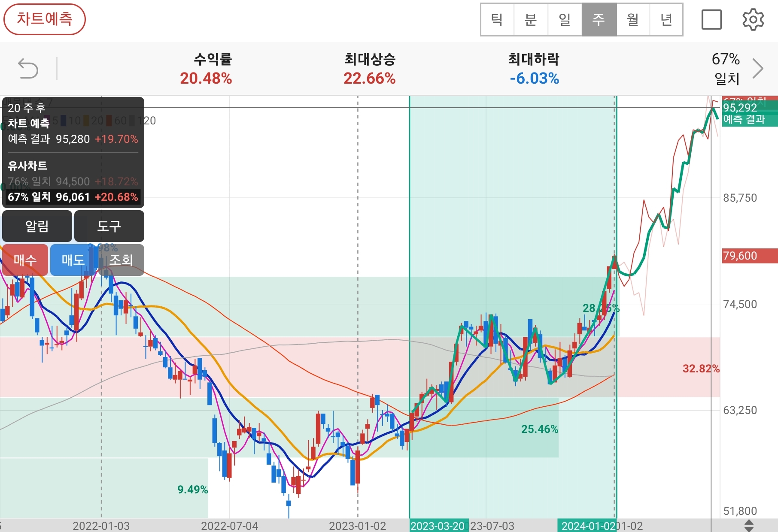
Task: Select the 년 period tab
Action: [666, 20]
